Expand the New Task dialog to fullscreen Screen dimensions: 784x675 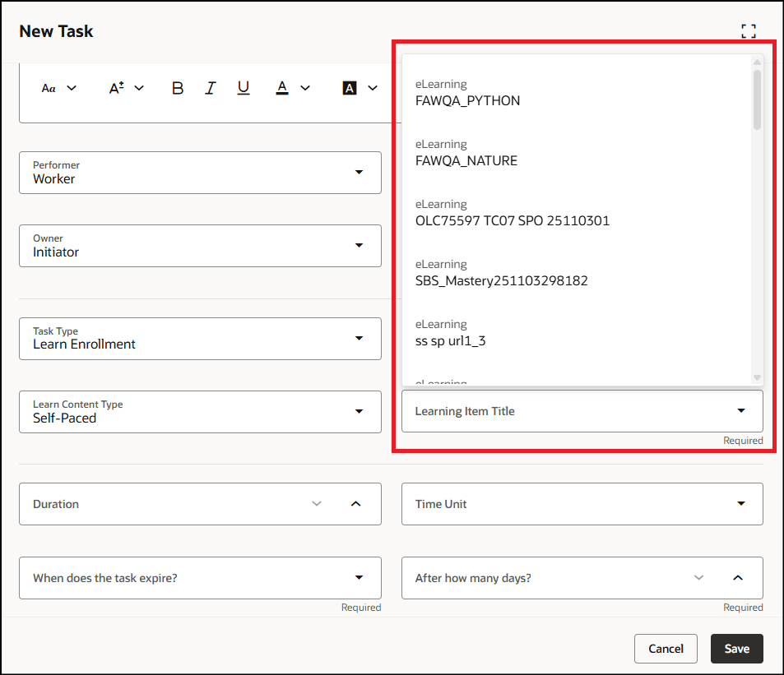749,30
